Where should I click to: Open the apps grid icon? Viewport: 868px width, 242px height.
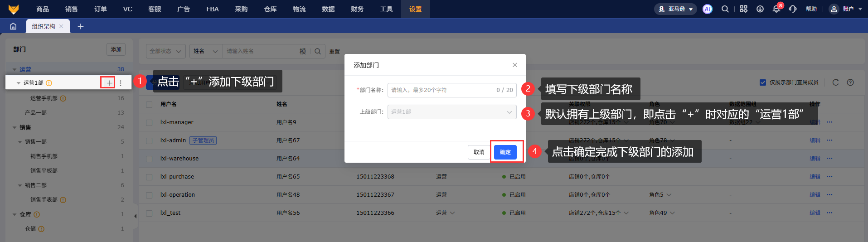click(x=744, y=9)
